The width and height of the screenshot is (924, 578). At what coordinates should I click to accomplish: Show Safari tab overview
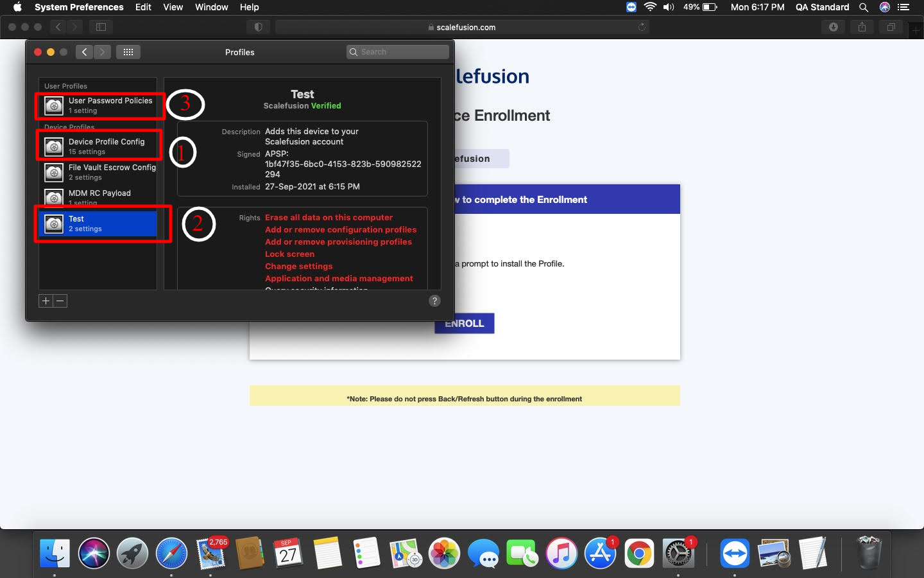891,27
